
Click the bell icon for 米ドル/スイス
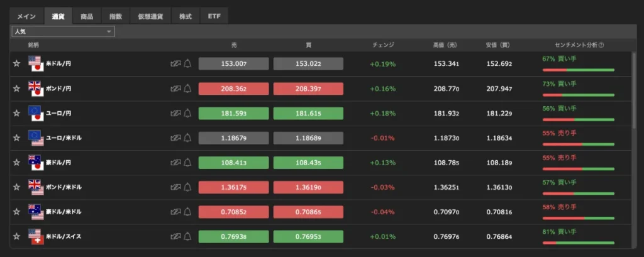click(x=187, y=237)
